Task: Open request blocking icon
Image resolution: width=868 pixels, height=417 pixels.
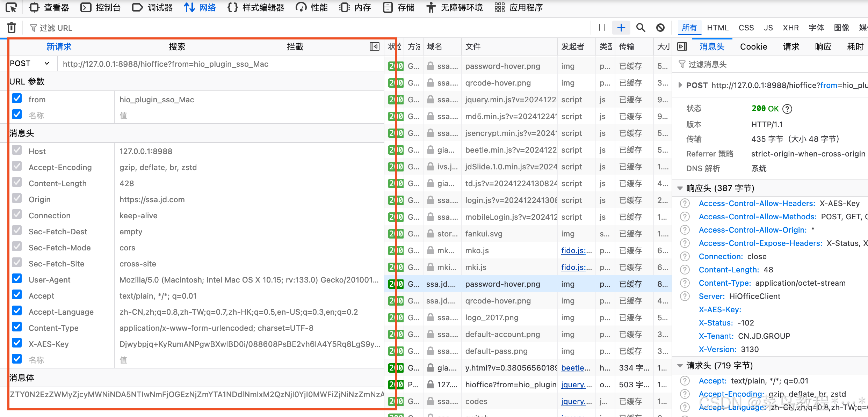Action: (660, 28)
